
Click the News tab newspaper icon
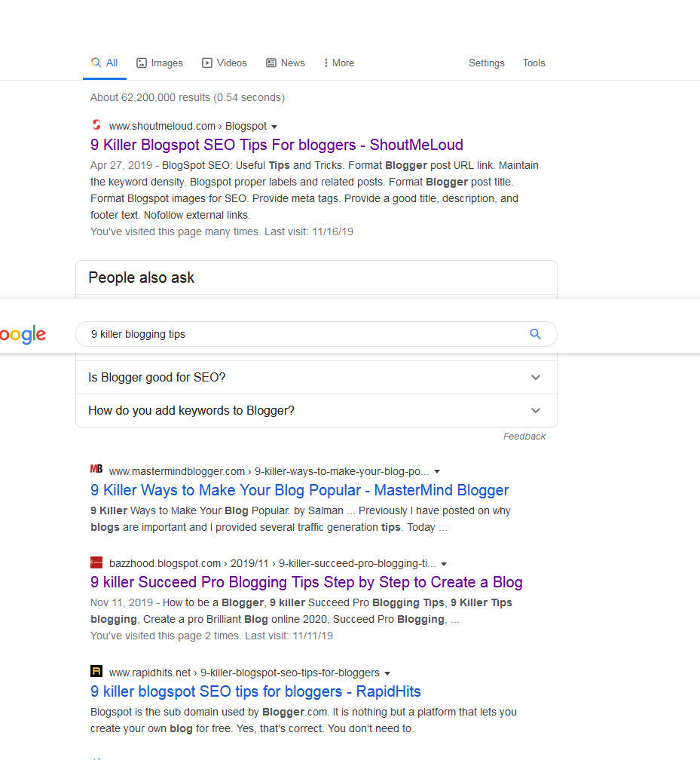(x=271, y=63)
